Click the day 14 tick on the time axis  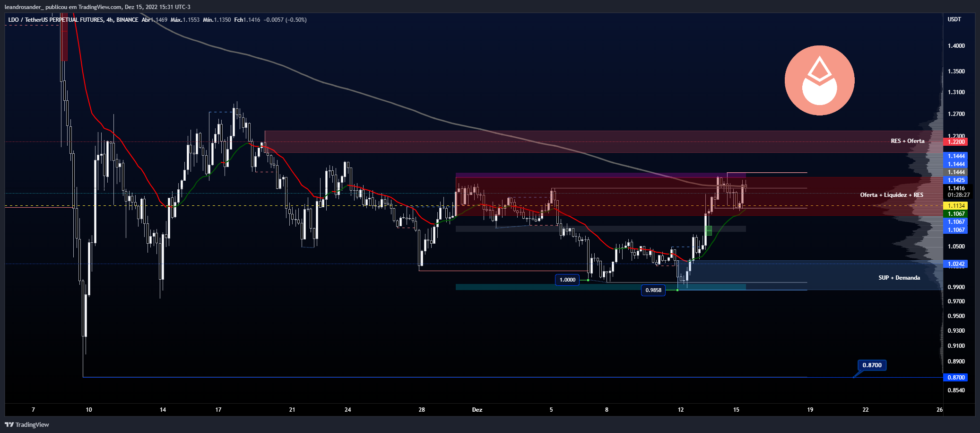click(x=163, y=410)
